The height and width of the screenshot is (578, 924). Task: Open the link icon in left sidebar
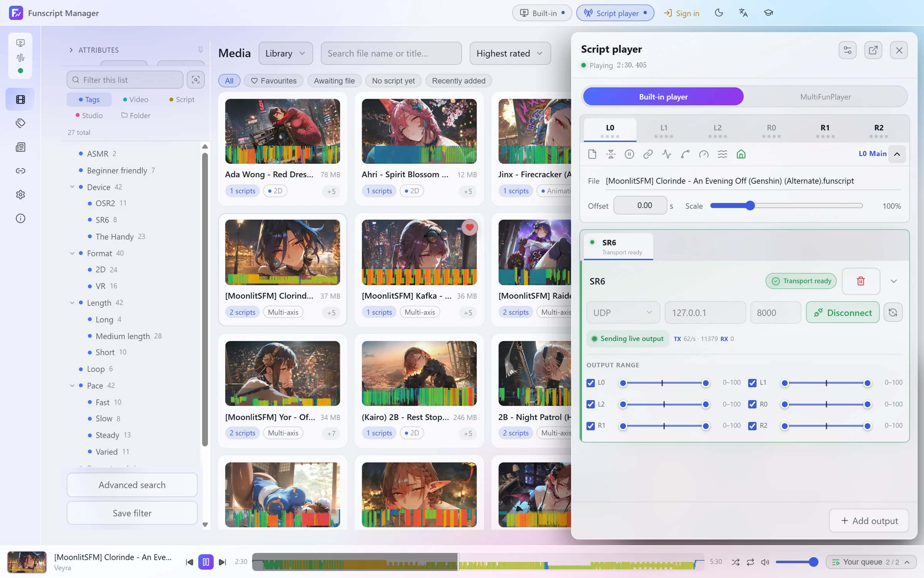[x=20, y=171]
